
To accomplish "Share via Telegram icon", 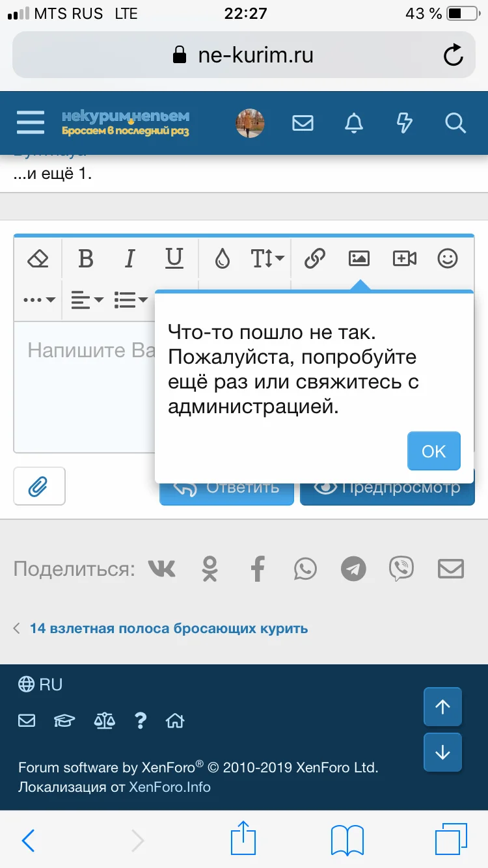I will tap(354, 569).
